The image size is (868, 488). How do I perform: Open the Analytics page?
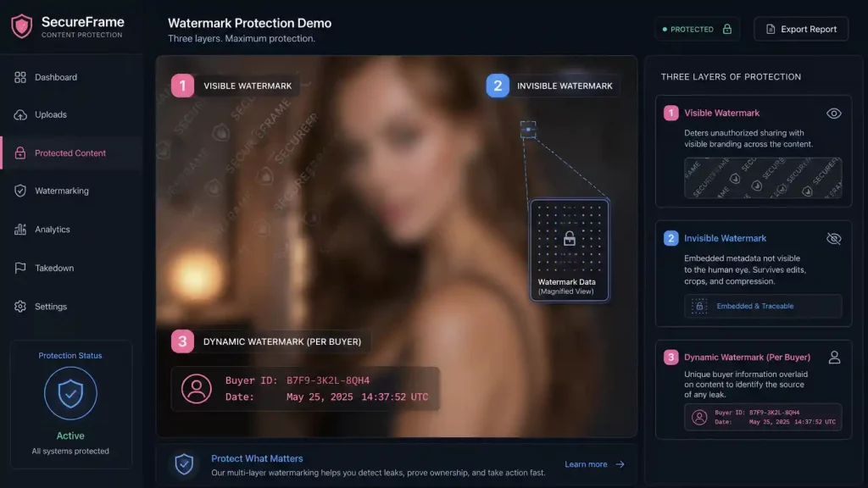click(71, 229)
